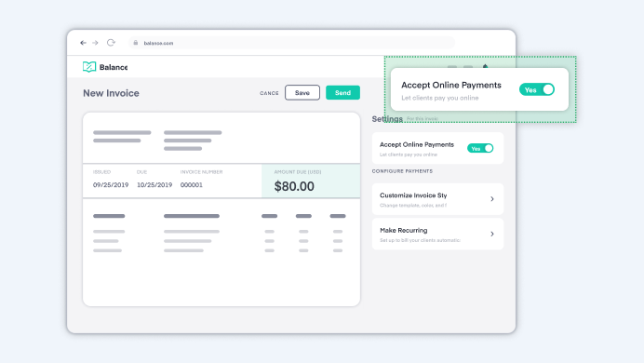Toggle Accept Online Payments in highlighted card
This screenshot has height=363, width=644.
(x=537, y=89)
